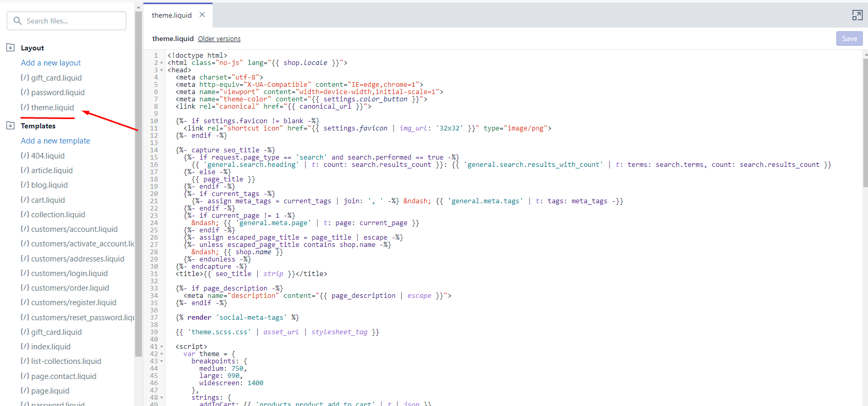Click the search magnifier icon
The width and height of the screenshot is (868, 406).
pos(18,21)
